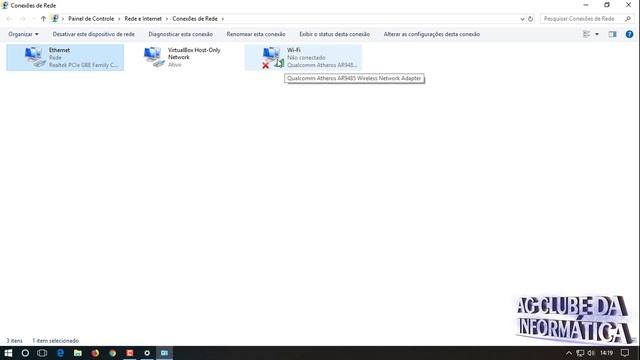Open File Explorer from the taskbar
Image resolution: width=640 pixels, height=360 pixels.
(x=78, y=353)
